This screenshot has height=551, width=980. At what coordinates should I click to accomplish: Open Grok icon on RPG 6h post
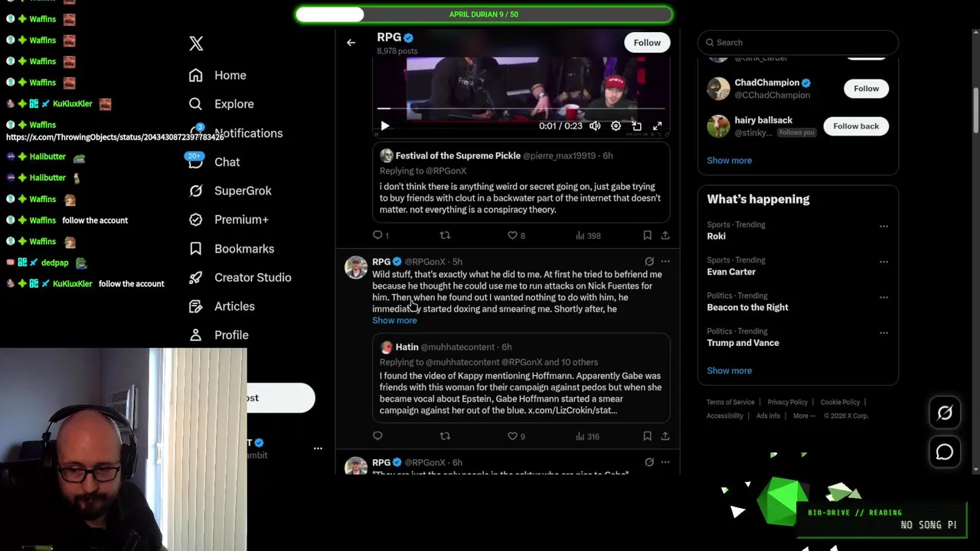649,462
